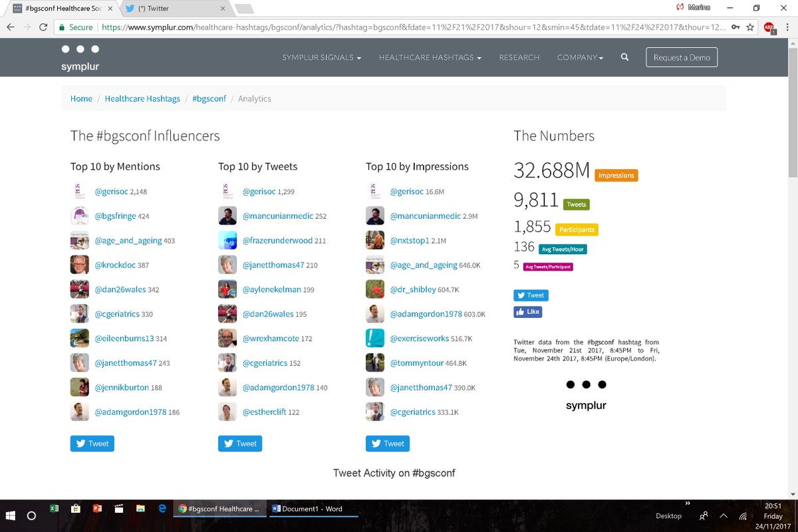Click the orange Impressions label

616,176
